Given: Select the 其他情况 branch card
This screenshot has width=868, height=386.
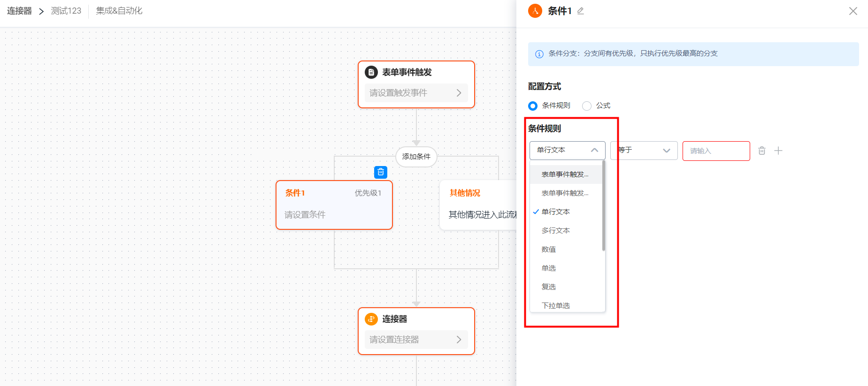Looking at the screenshot, I should (x=478, y=205).
